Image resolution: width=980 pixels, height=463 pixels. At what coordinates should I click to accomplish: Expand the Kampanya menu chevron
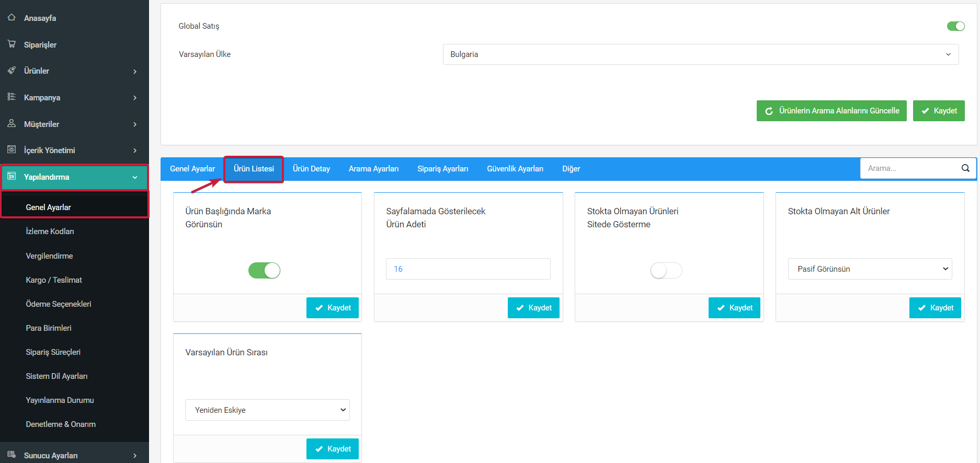(x=135, y=98)
